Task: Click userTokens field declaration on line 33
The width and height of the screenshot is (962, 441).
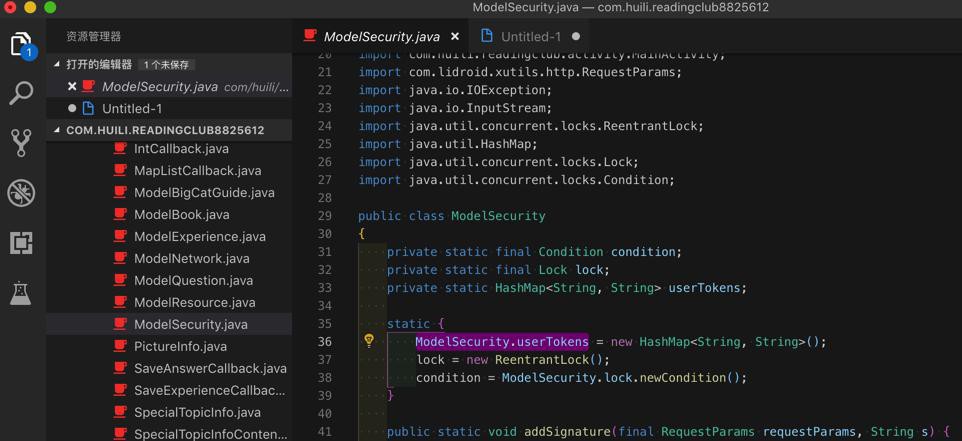Action: coord(704,288)
